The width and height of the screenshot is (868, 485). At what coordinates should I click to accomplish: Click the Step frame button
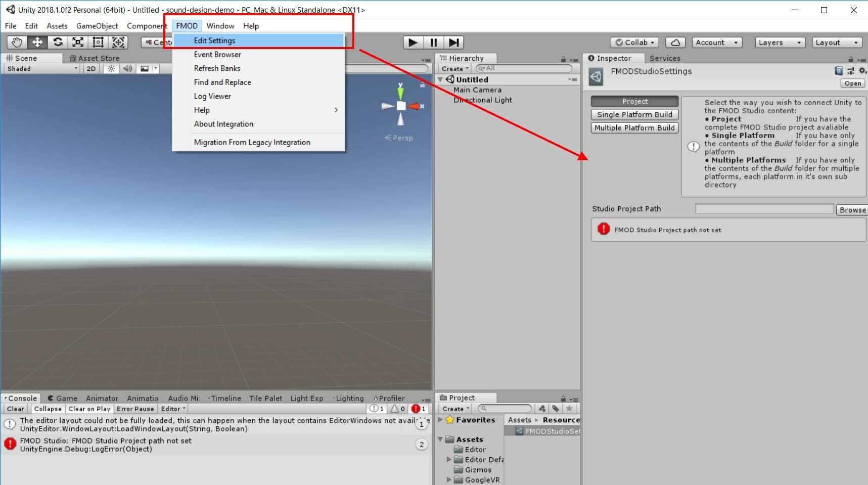(x=454, y=42)
